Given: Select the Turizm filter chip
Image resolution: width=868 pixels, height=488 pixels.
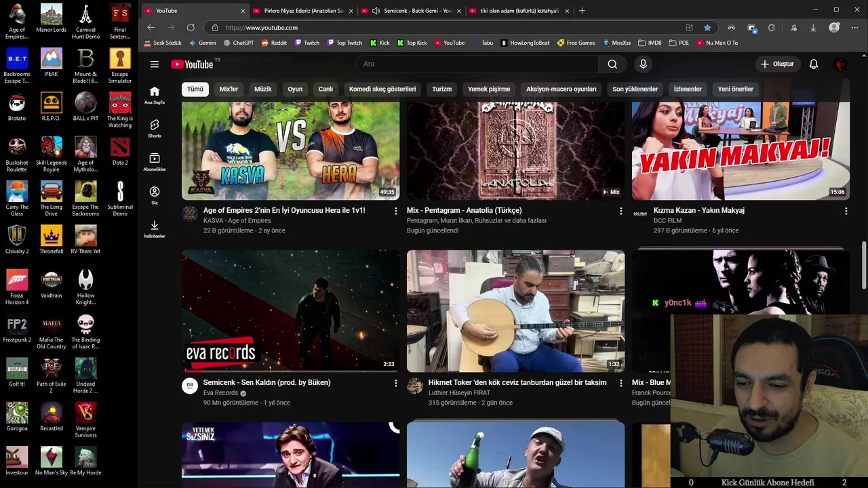Looking at the screenshot, I should [x=441, y=89].
